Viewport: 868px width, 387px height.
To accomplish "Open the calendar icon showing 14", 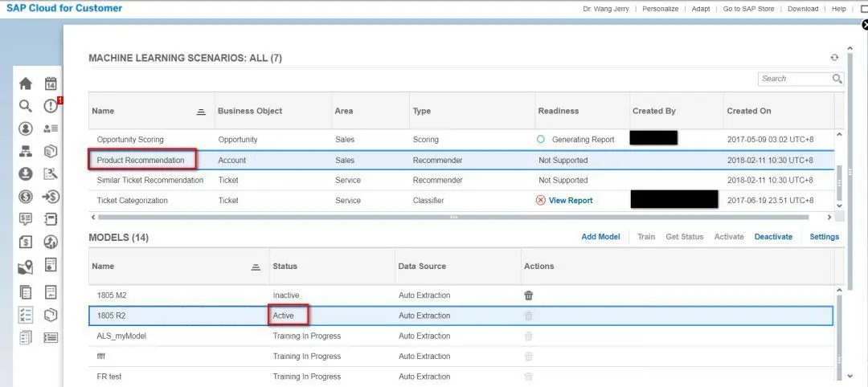I will click(51, 84).
